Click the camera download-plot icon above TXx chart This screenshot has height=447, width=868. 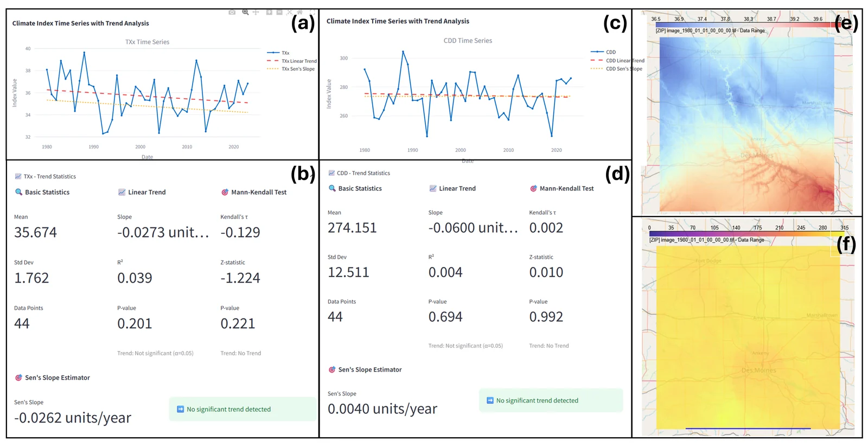(x=232, y=12)
